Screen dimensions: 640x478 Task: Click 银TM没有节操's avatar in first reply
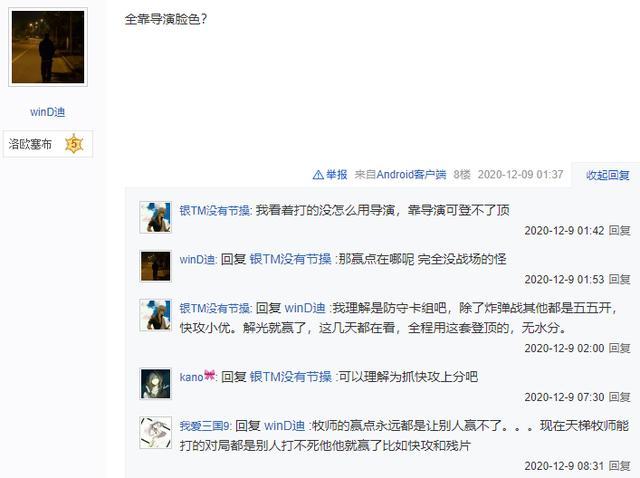tap(156, 217)
